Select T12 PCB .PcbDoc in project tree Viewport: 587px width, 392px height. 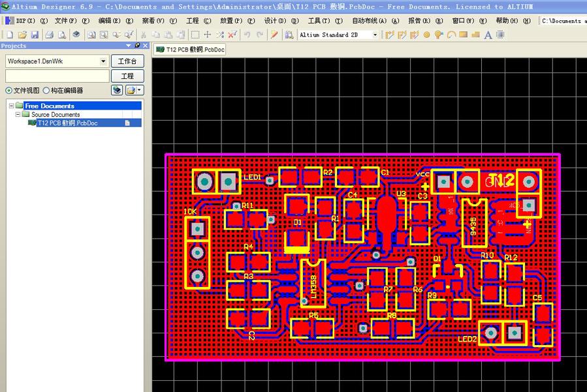(67, 123)
